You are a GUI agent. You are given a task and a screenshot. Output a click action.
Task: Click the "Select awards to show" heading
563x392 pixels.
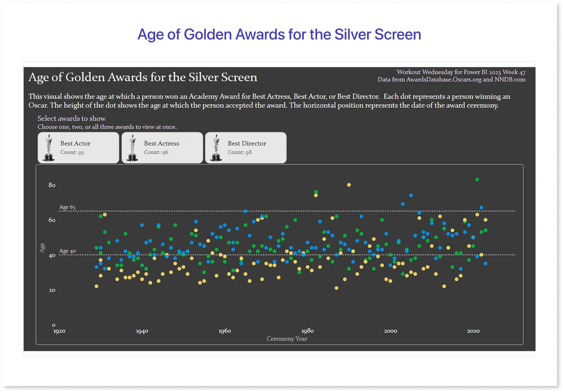pos(71,119)
